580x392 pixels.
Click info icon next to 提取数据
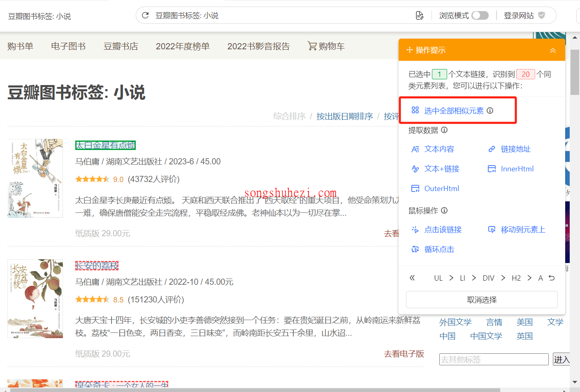pos(444,130)
